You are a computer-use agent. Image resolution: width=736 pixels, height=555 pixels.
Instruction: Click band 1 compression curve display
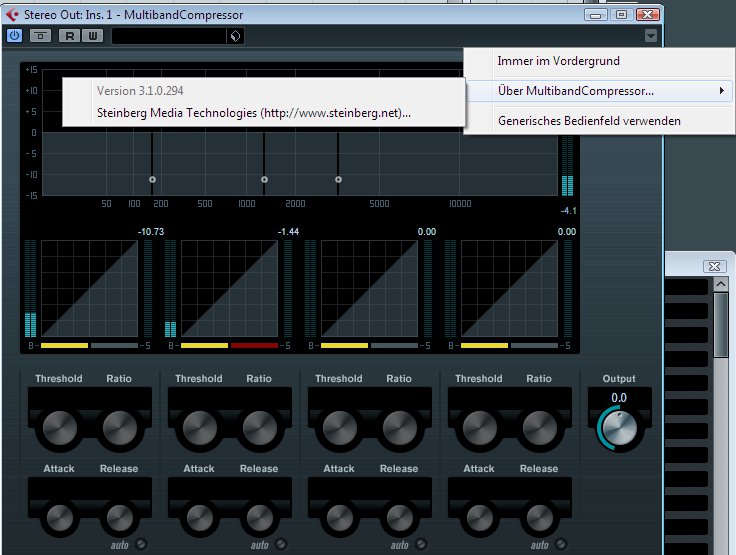[x=89, y=289]
